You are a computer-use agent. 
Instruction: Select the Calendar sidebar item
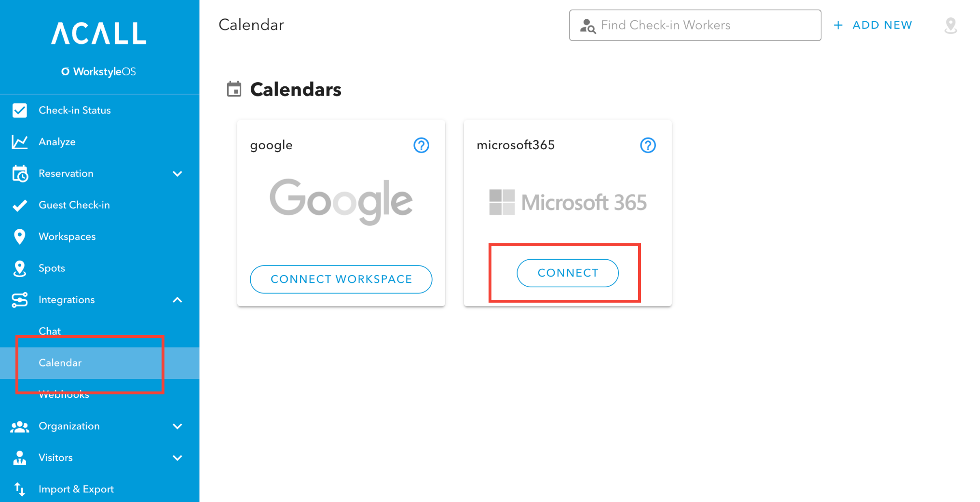[99, 363]
